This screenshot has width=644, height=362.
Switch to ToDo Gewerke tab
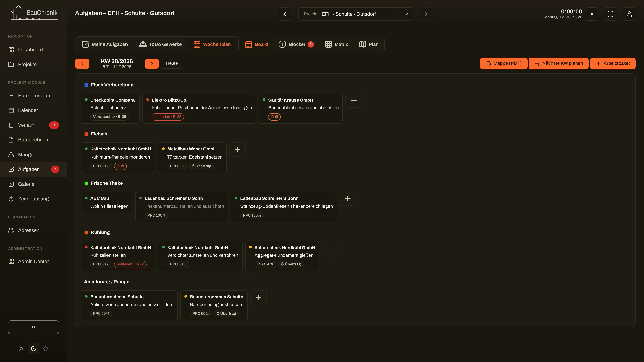point(160,44)
